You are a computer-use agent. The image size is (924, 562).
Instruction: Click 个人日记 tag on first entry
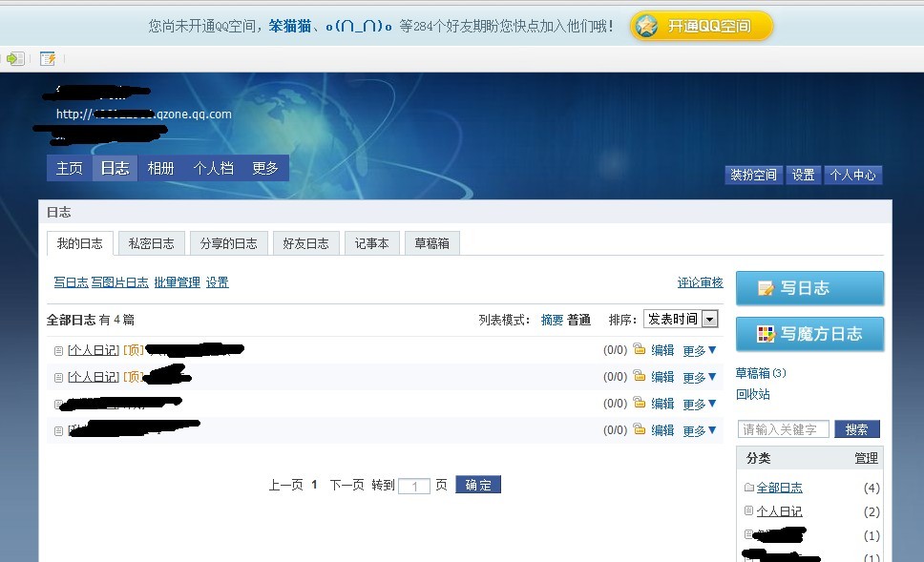pyautogui.click(x=94, y=350)
